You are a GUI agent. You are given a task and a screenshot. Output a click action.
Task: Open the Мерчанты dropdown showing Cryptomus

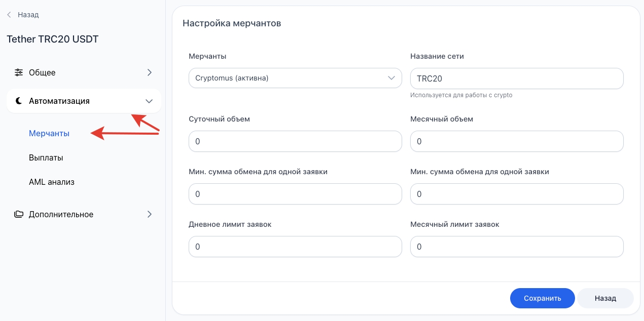(295, 78)
